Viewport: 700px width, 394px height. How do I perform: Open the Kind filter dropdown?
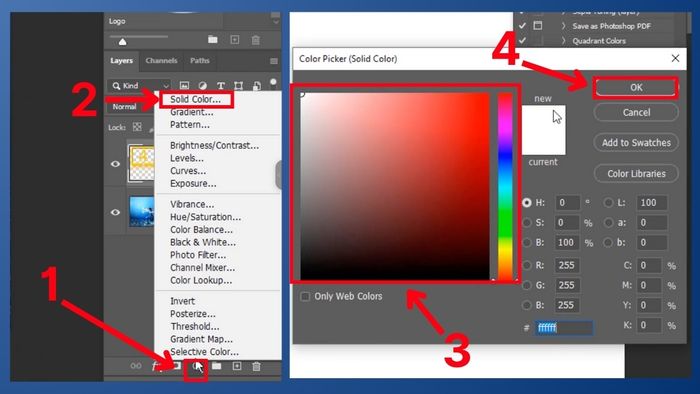click(139, 85)
